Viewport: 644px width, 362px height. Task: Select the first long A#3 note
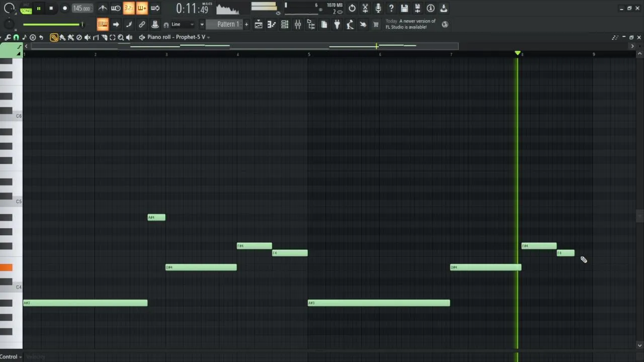[x=85, y=303]
